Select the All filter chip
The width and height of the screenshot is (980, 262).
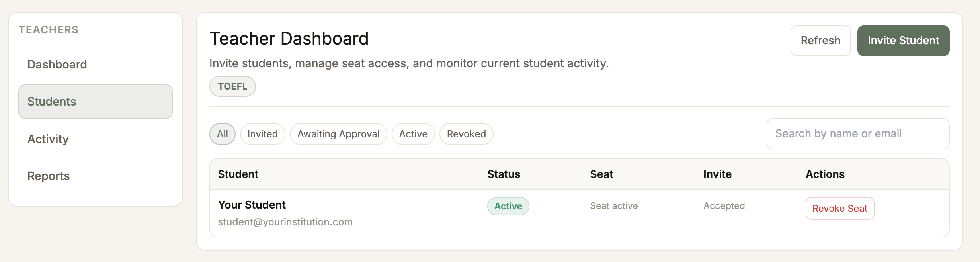click(x=223, y=134)
